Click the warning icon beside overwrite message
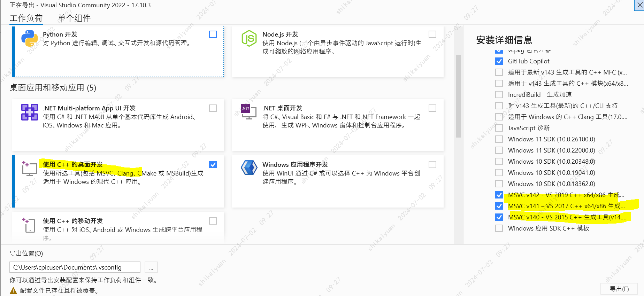The image size is (644, 296). click(x=13, y=291)
